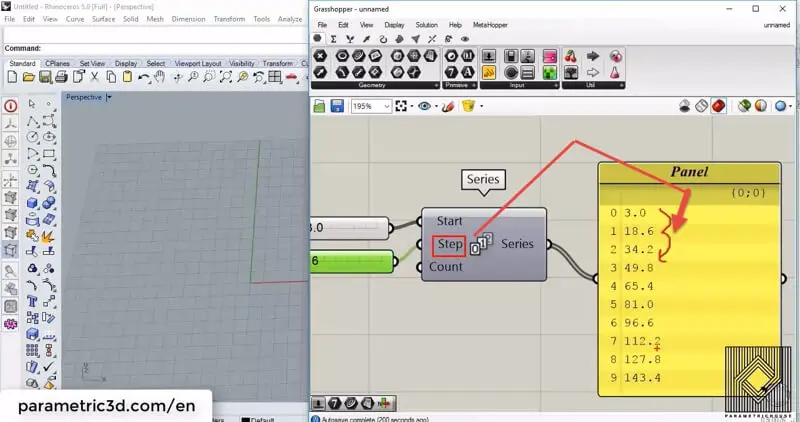Switch to the CPlanes toolbar tab
Screen dimensions: 800x422
click(x=58, y=63)
